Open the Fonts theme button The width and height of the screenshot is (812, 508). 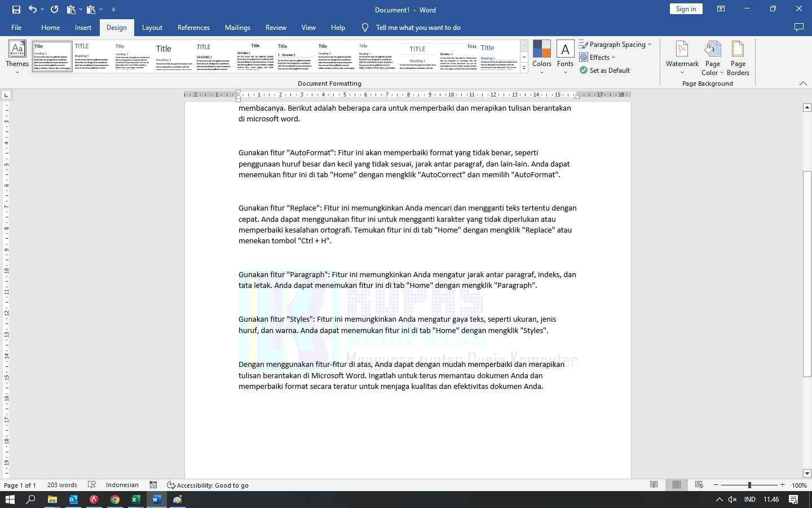(x=565, y=58)
